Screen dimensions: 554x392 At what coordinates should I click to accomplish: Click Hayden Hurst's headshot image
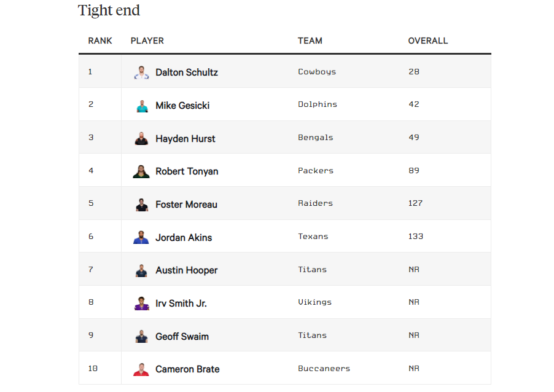(141, 139)
